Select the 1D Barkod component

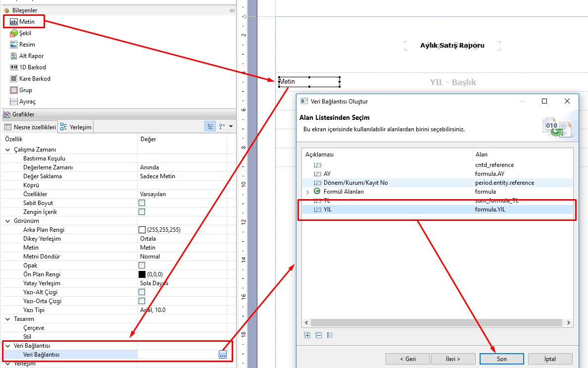tap(32, 67)
